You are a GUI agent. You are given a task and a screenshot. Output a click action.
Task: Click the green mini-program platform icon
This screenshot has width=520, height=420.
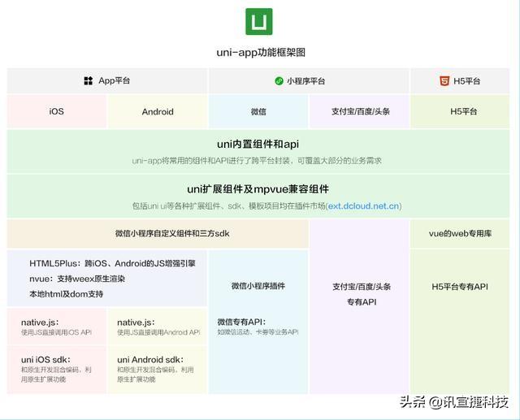[x=279, y=81]
